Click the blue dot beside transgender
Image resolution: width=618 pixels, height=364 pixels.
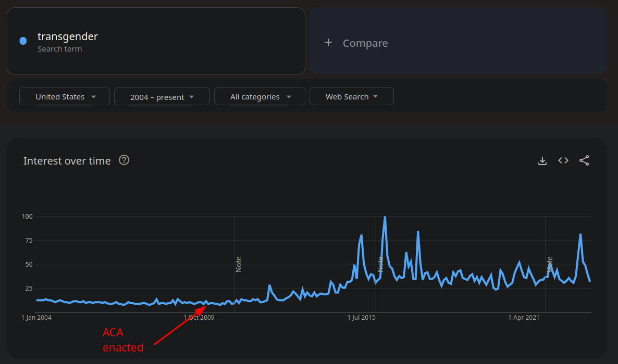tap(23, 41)
